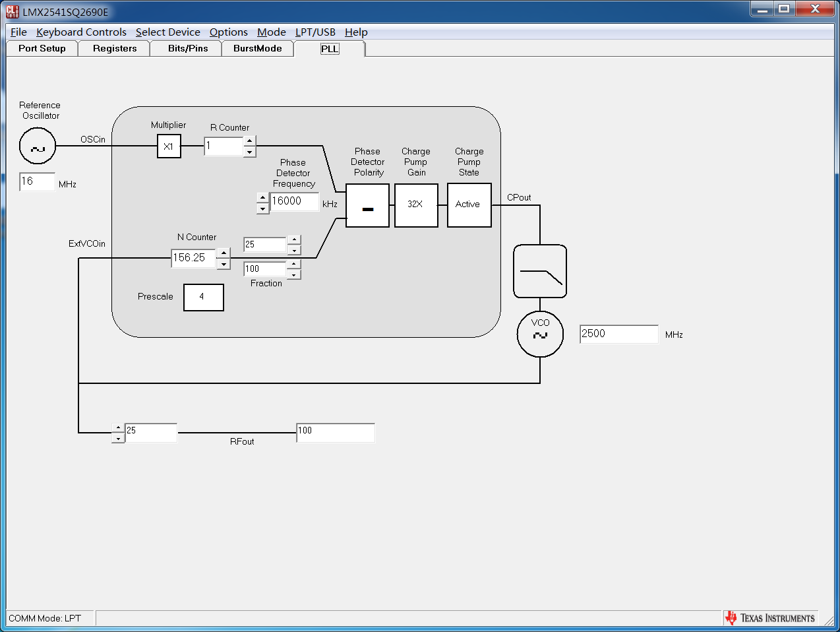Screen dimensions: 840x632
Task: Open the Select Device menu
Action: [168, 32]
